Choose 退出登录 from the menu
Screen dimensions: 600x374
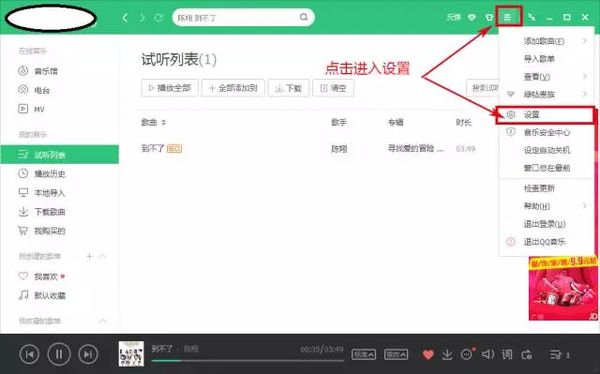(546, 224)
